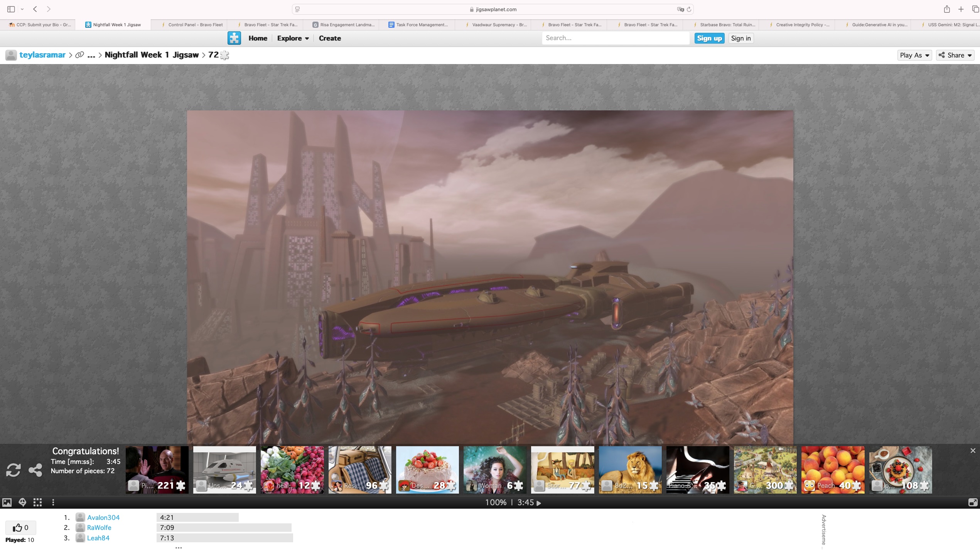Screen dimensions: 980x555
Task: Like the puzzle with the thumbs-up button
Action: click(20, 528)
